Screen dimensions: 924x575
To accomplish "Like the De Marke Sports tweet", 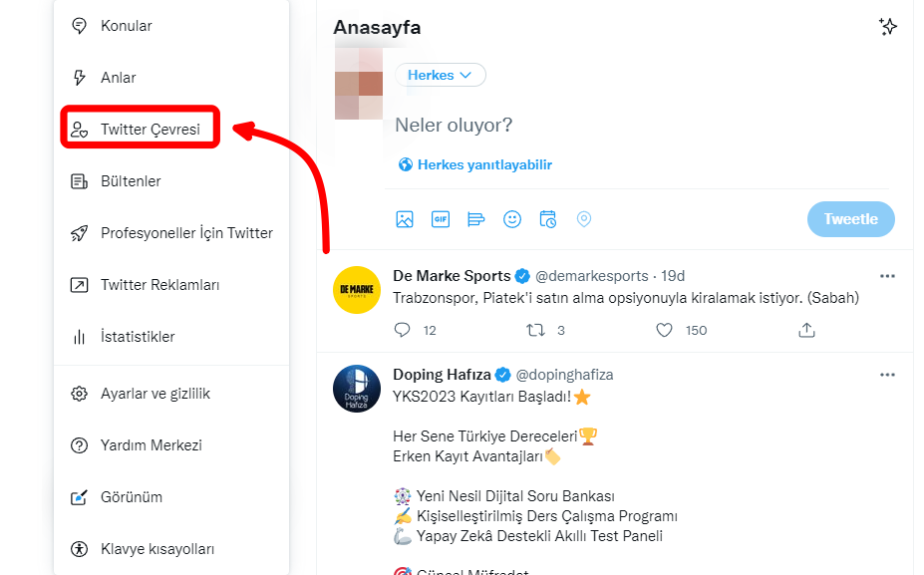I will pos(665,330).
